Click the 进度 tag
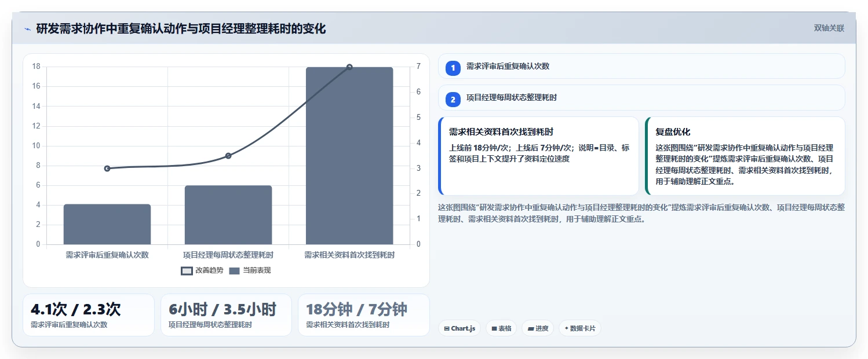Screen dimensions: 868x359 click(538, 328)
